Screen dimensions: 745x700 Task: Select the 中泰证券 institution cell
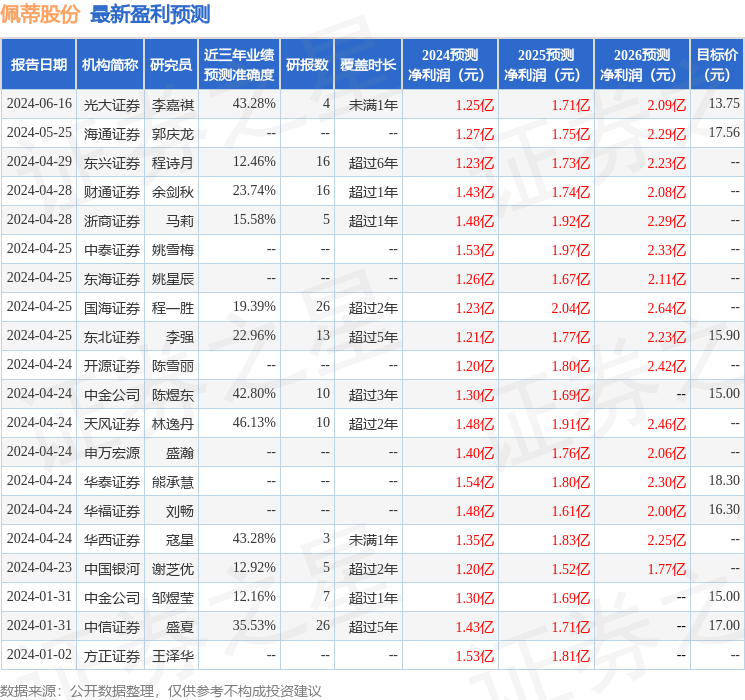[x=112, y=249]
